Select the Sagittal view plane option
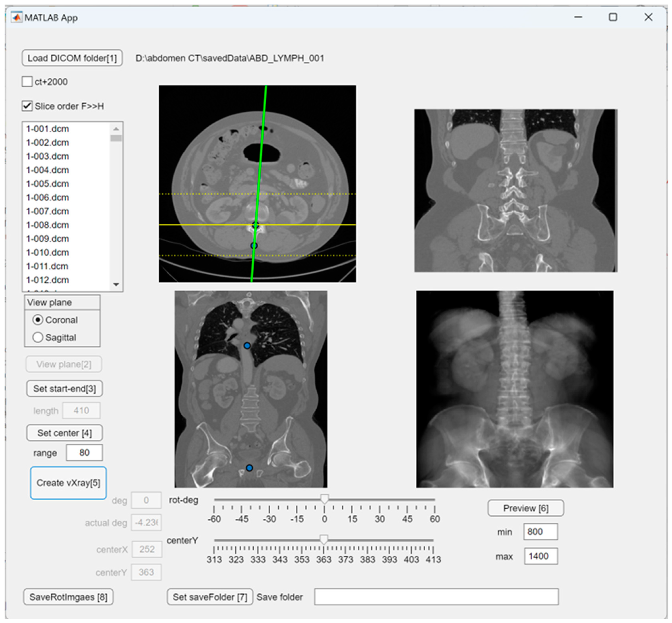Image resolution: width=672 pixels, height=623 pixels. pos(38,337)
